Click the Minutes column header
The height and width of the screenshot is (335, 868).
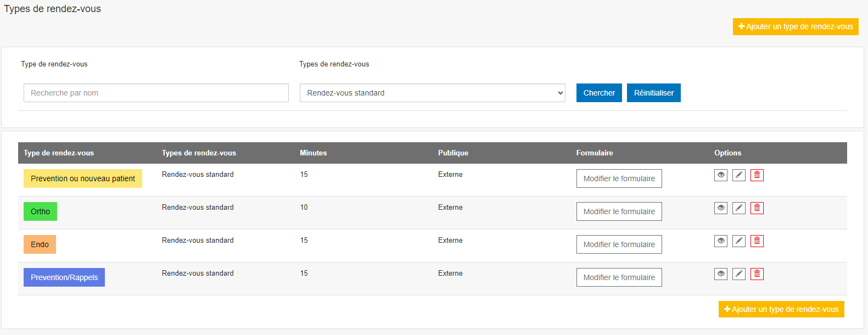pos(313,153)
